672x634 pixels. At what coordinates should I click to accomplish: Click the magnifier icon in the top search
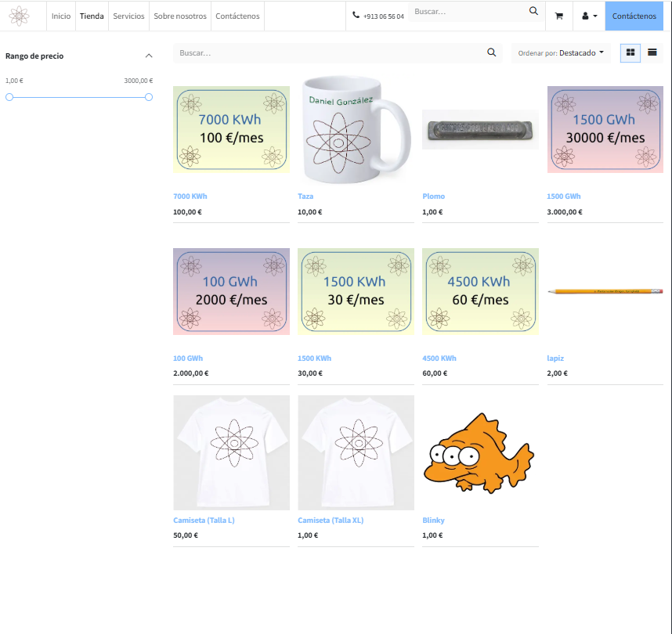tap(533, 11)
